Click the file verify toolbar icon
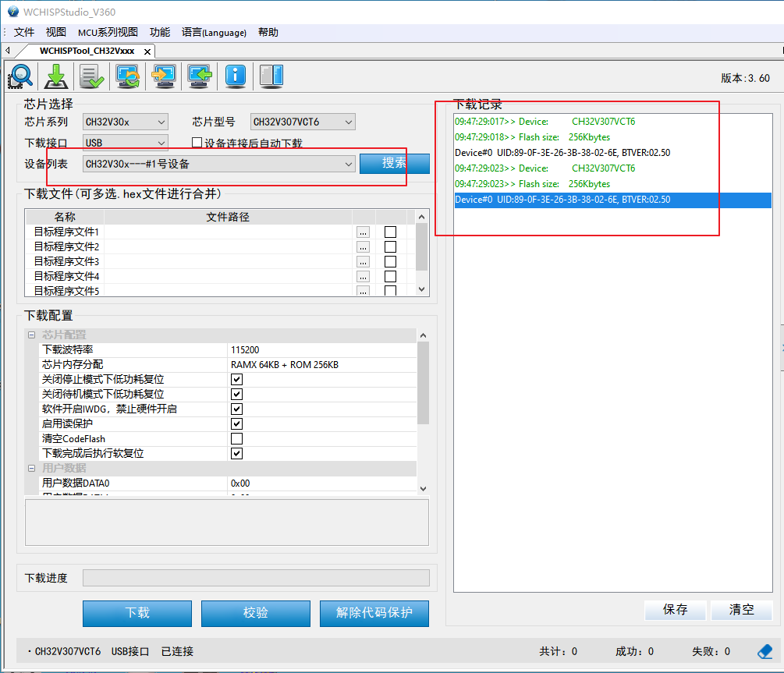This screenshot has width=784, height=673. (90, 76)
